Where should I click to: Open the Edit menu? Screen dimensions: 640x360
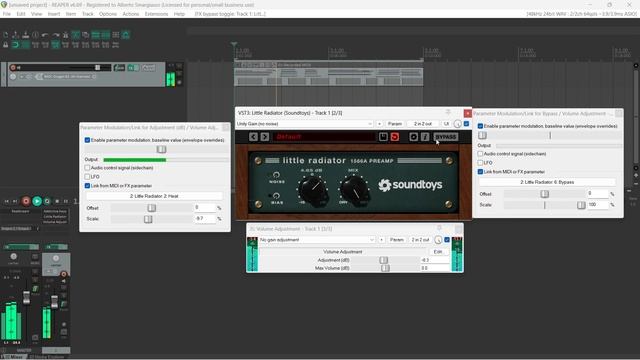21,14
